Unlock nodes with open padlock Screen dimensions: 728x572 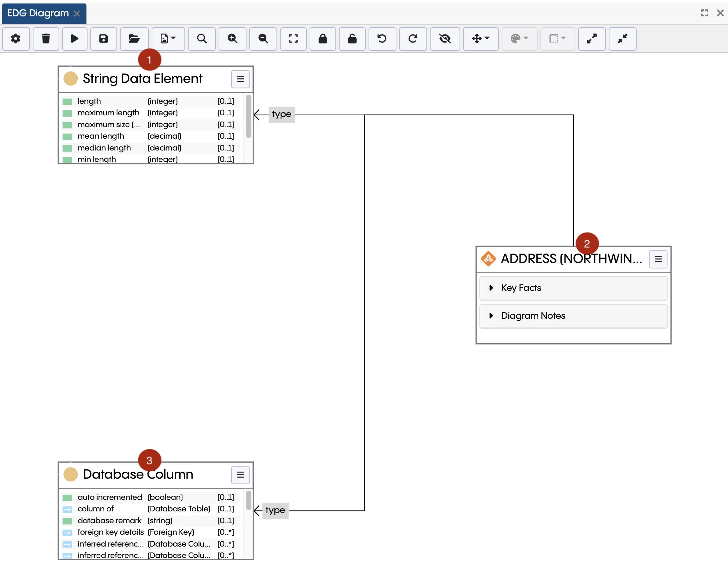[352, 39]
